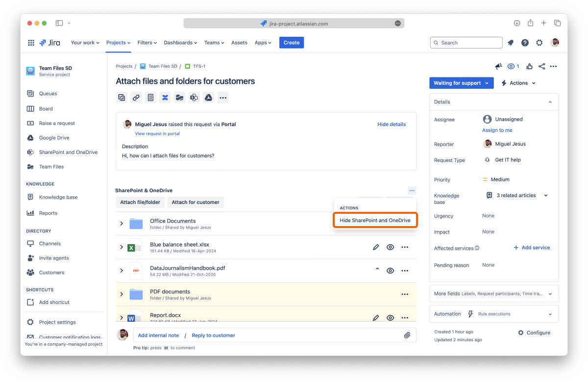Screen dimensions: 588x383
Task: Open the app switcher grid icon
Action: point(31,43)
